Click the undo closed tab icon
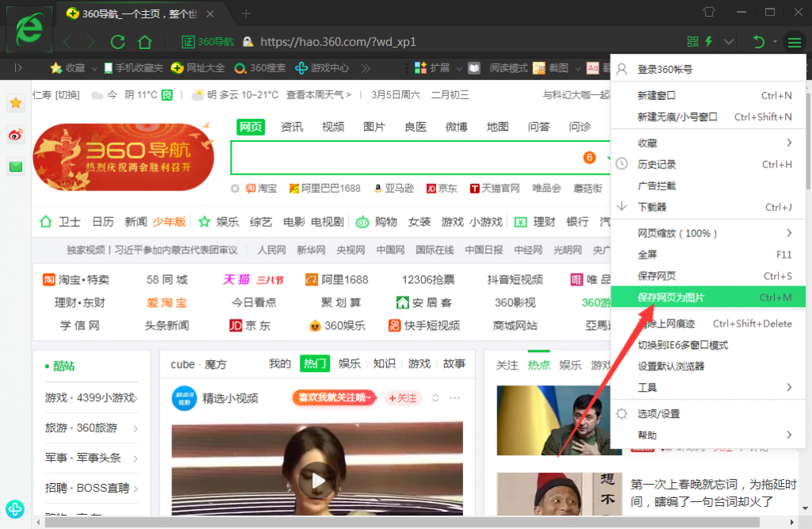Viewport: 812px width, 529px height. [758, 42]
